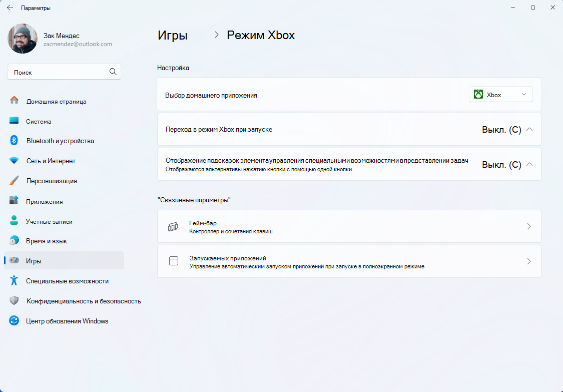The width and height of the screenshot is (563, 392).
Task: Open the Специальные возможности accessibility icon
Action: pyautogui.click(x=14, y=281)
